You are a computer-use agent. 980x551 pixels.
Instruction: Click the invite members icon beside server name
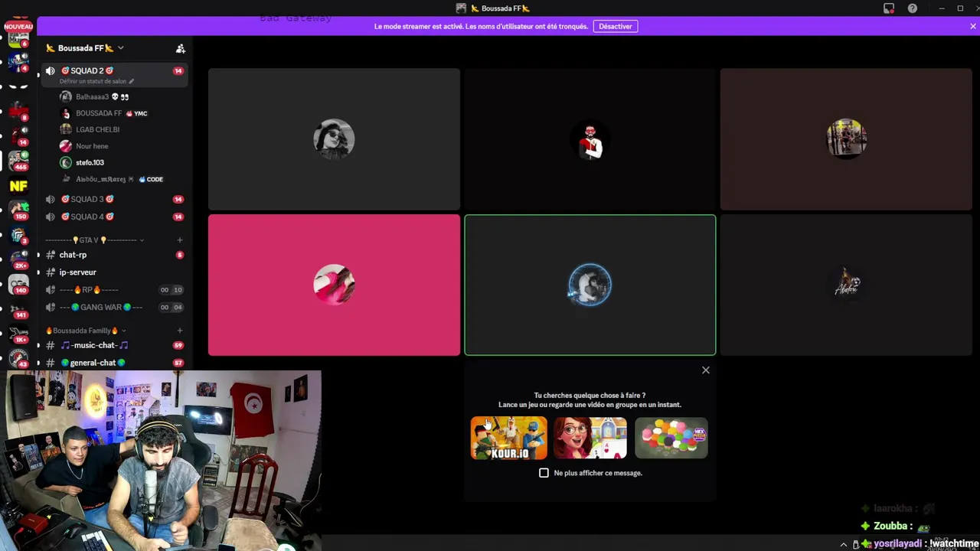click(181, 48)
